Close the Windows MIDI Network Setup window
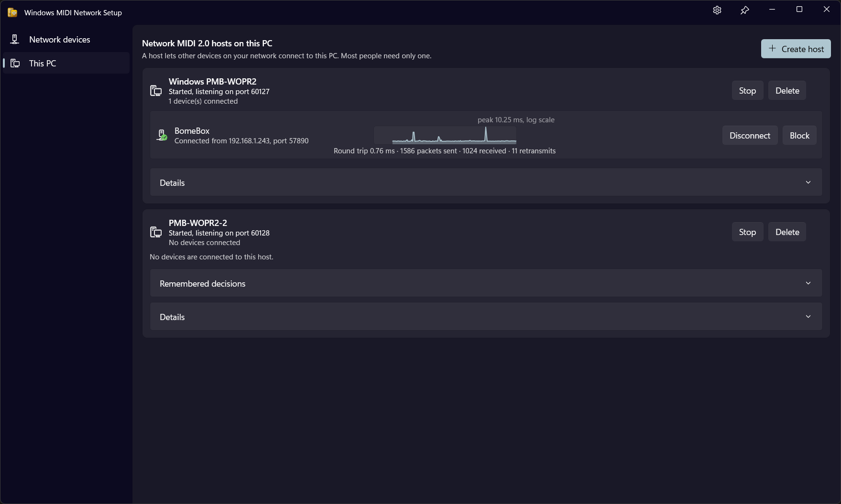The height and width of the screenshot is (504, 841). click(x=826, y=10)
